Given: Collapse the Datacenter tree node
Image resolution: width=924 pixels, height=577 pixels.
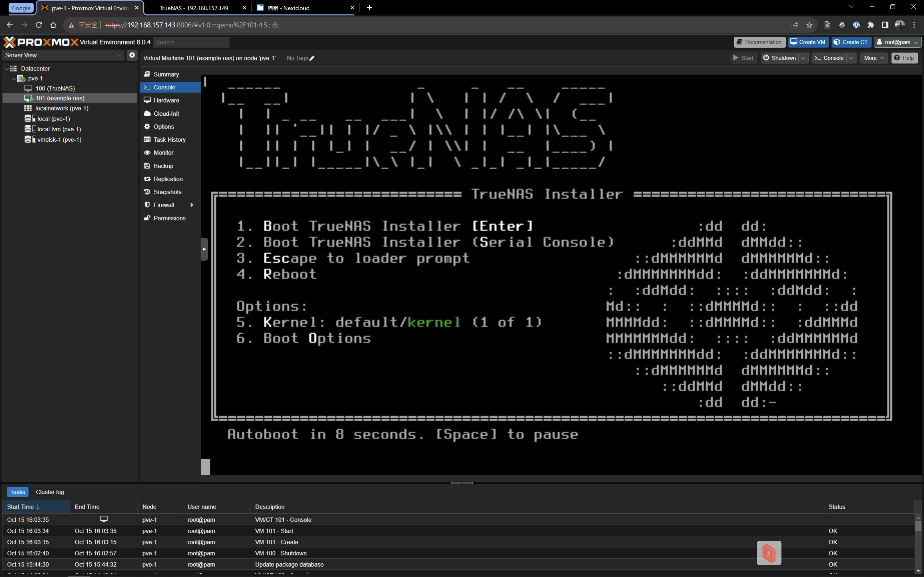Looking at the screenshot, I should click(7, 69).
